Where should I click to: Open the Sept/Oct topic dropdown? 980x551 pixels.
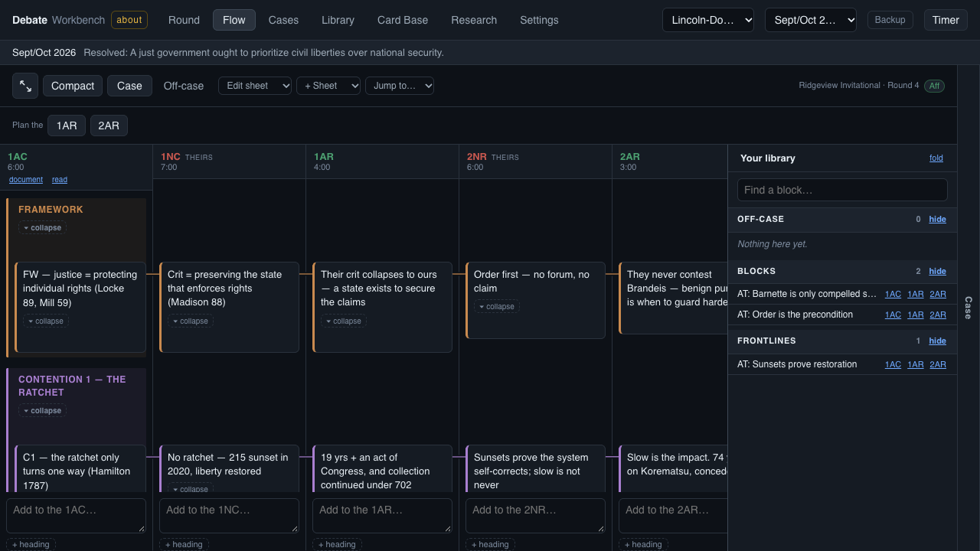tap(811, 20)
